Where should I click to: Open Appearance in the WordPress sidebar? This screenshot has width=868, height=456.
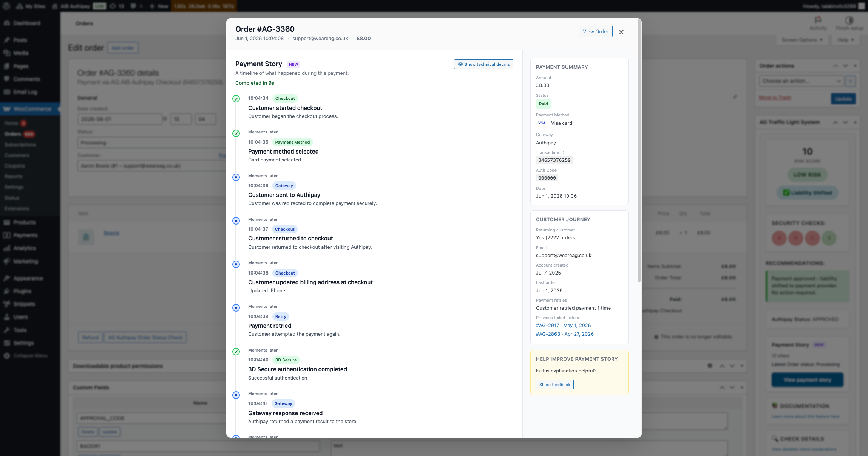[x=28, y=278]
